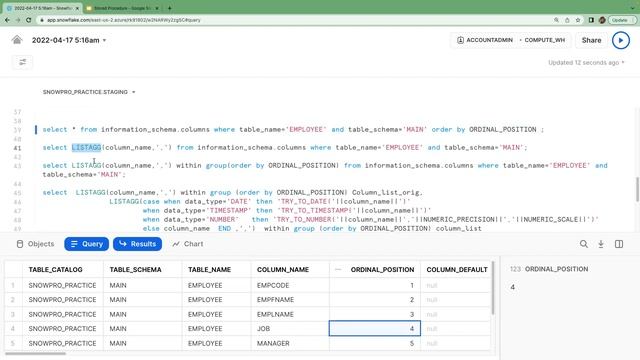Open a new browser tab

click(x=169, y=8)
